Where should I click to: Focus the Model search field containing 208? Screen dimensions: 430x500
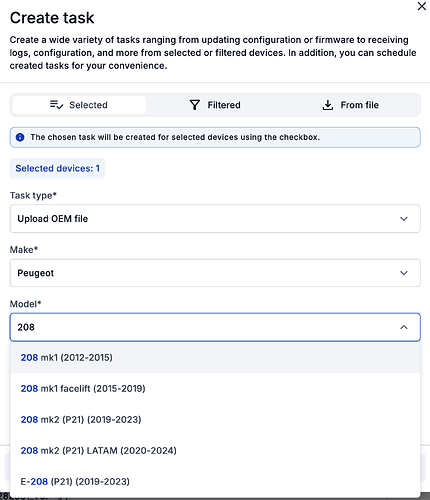coord(215,327)
